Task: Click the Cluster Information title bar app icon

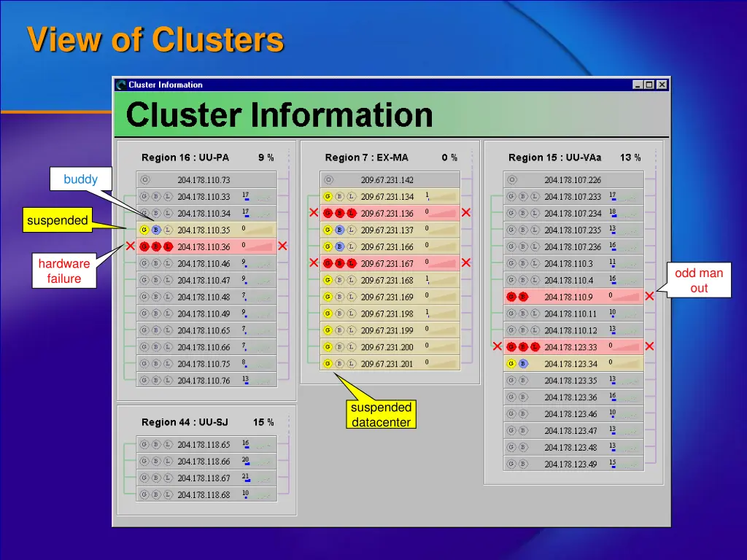Action: click(x=121, y=85)
